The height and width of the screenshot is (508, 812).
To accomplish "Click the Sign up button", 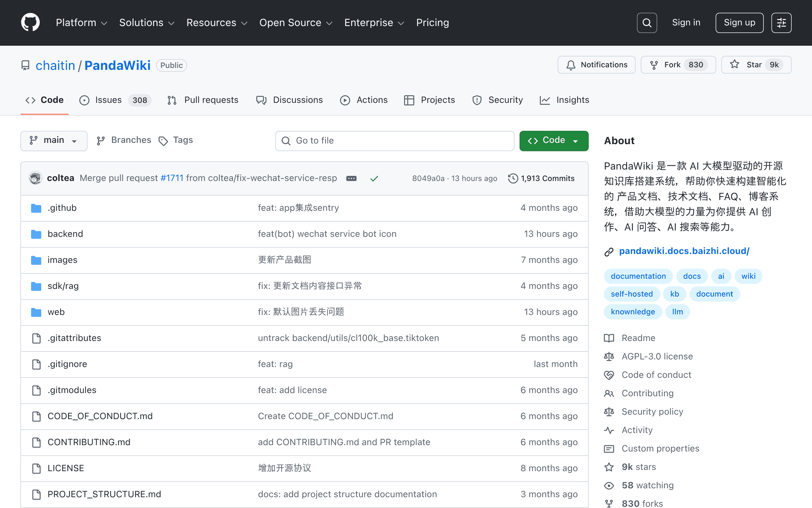I will point(739,23).
